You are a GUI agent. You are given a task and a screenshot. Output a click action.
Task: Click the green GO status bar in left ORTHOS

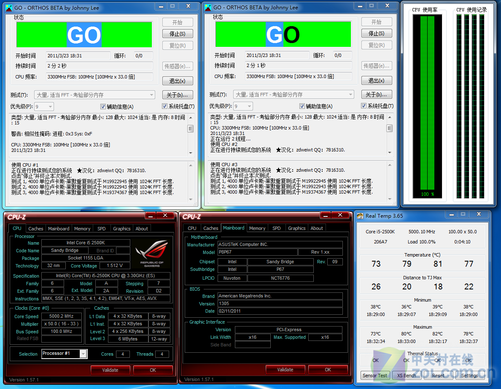[84, 35]
